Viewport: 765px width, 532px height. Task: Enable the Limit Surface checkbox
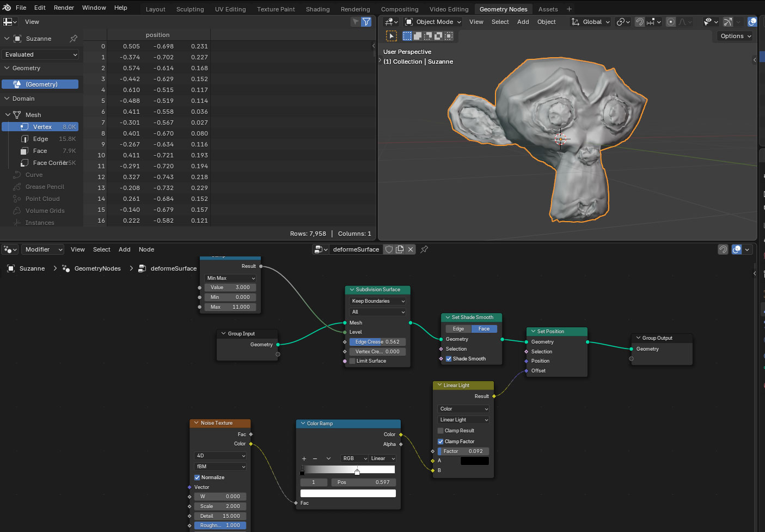(x=352, y=361)
